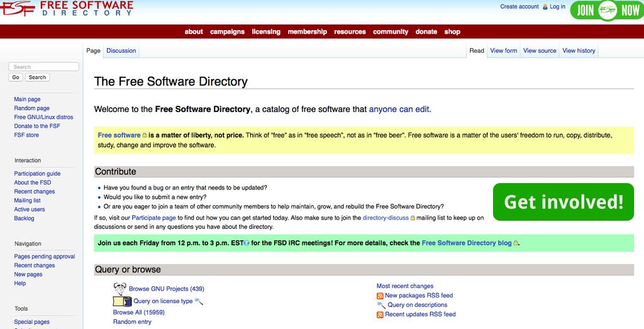Screen dimensions: 644x329
Task: Select the Read tab
Action: pos(477,50)
